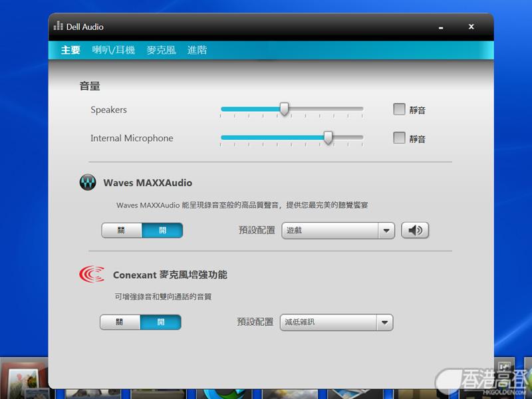Mute the Internal Microphone with its 靜音 checkbox
This screenshot has width=532, height=399.
pos(399,138)
